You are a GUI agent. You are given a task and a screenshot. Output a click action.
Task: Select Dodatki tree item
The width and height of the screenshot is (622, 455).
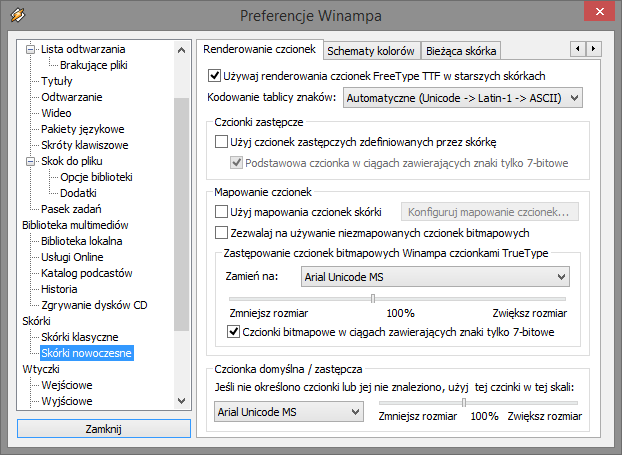(78, 193)
